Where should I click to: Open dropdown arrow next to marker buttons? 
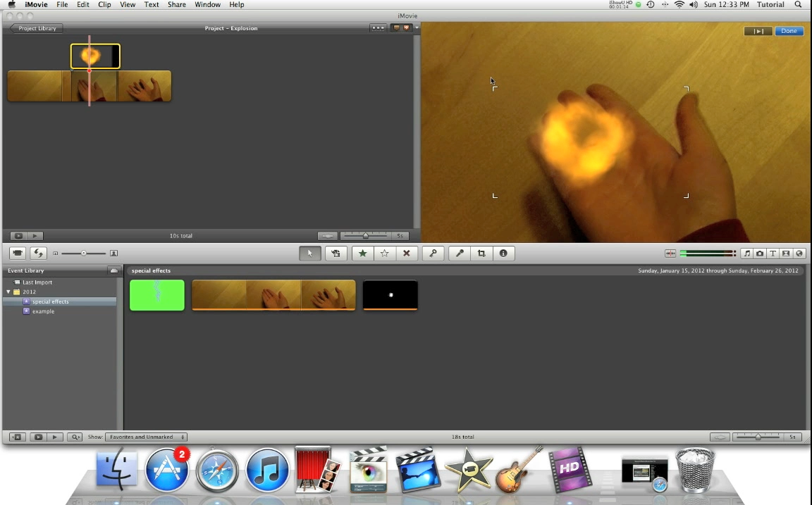[x=417, y=28]
